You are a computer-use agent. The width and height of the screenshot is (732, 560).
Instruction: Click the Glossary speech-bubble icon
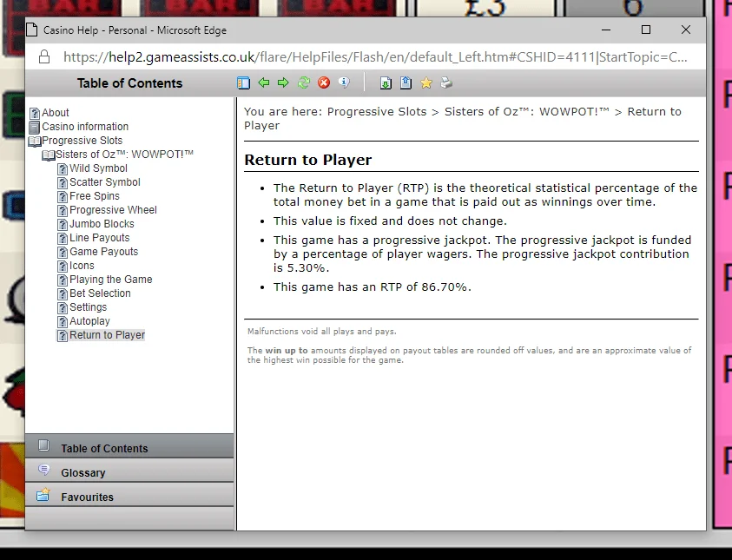tap(44, 470)
